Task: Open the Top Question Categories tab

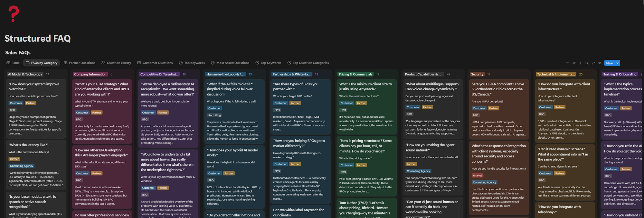Action: 308,63
